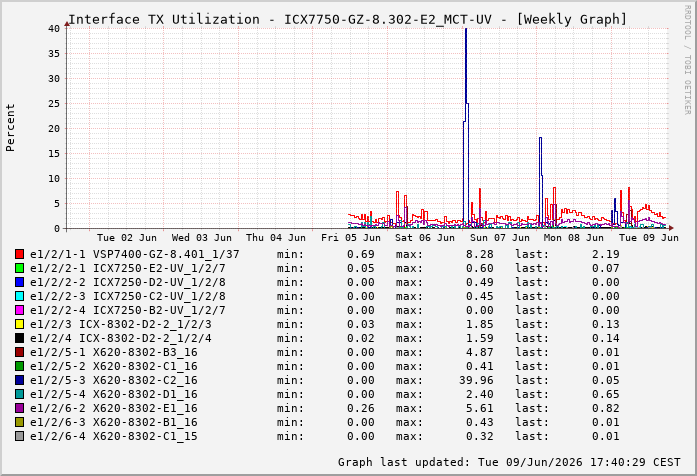
Task: Select legend label e1/2/2-3 ICX7250-C2-UV_1/2/8
Action: tap(128, 296)
